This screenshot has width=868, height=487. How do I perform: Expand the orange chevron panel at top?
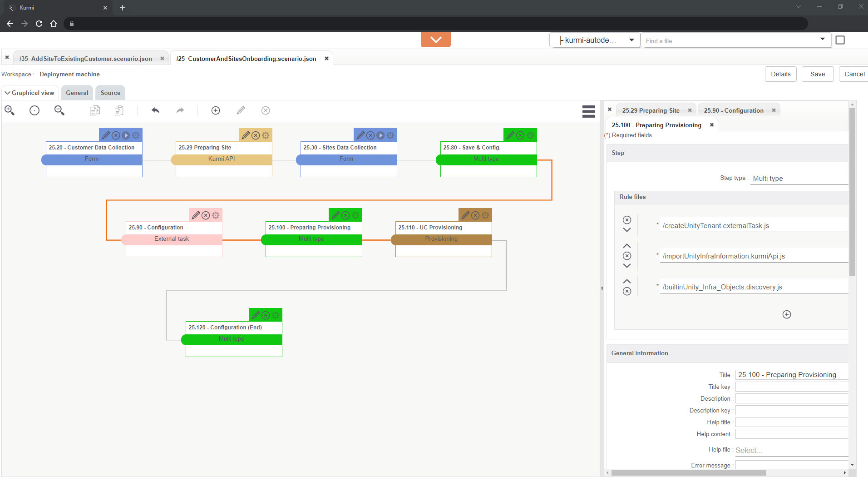[436, 40]
